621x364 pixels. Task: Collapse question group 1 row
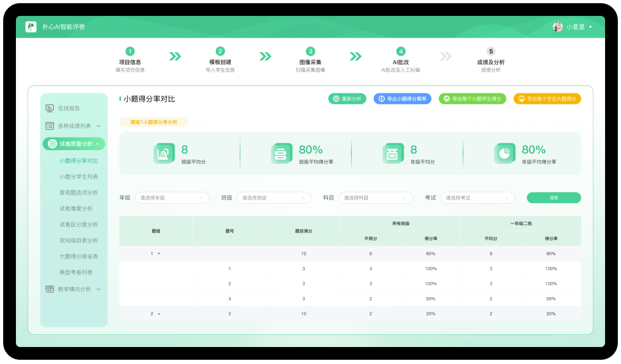pos(159,254)
